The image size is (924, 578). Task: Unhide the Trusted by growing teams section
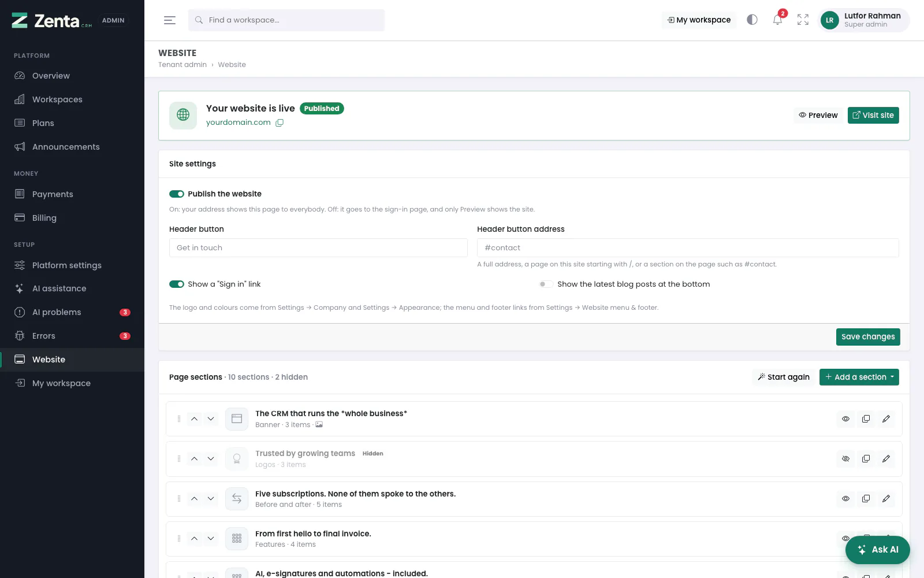[x=845, y=459]
